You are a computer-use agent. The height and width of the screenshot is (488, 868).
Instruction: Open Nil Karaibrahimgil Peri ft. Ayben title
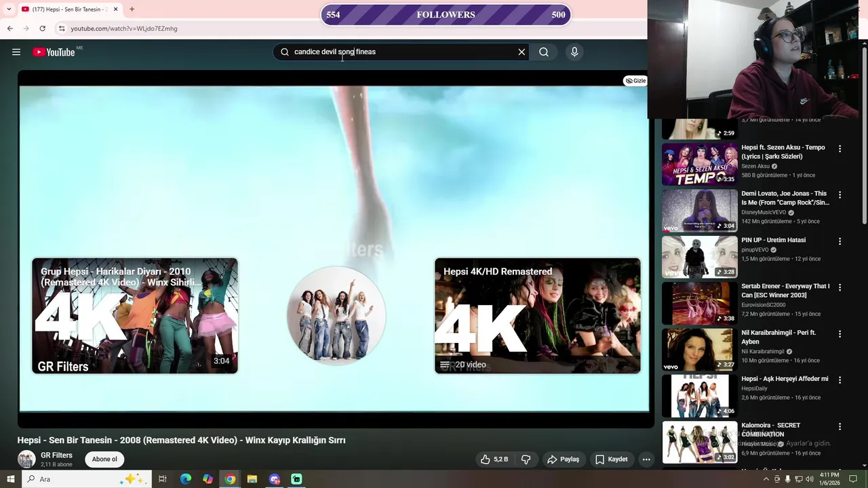click(778, 337)
